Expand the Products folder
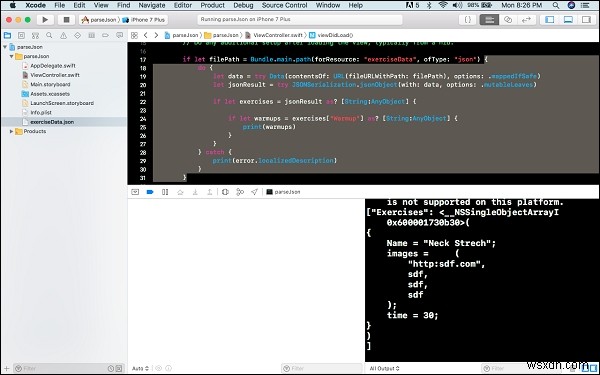 point(11,131)
